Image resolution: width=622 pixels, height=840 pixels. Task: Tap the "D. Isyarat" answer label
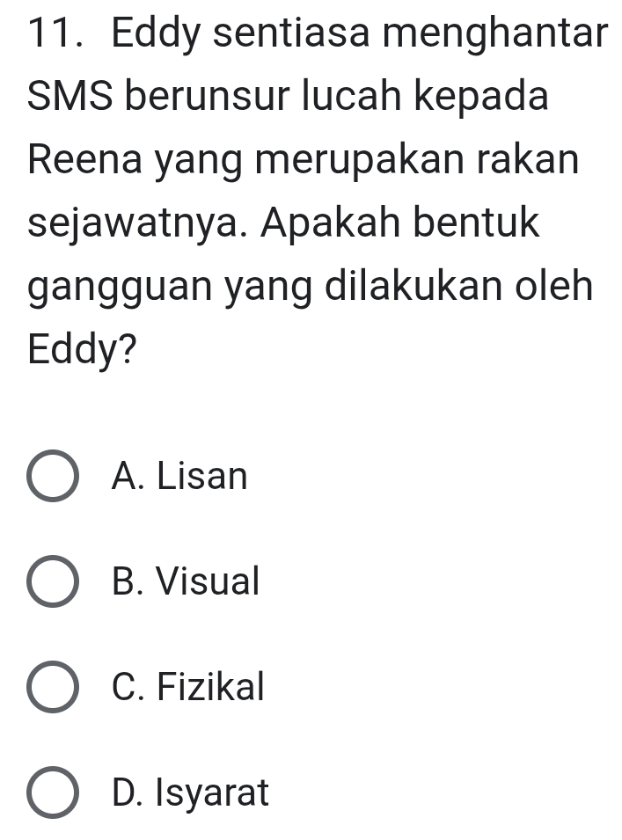tap(191, 793)
